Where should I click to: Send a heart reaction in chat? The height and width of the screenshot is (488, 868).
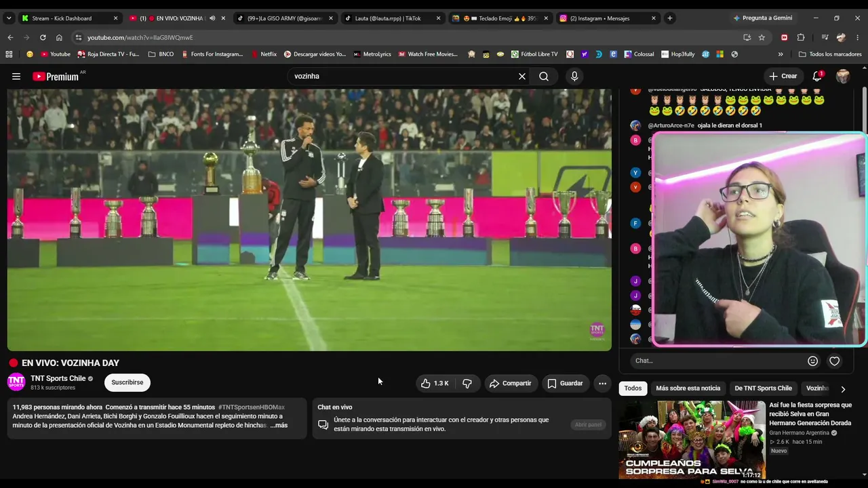click(x=835, y=361)
